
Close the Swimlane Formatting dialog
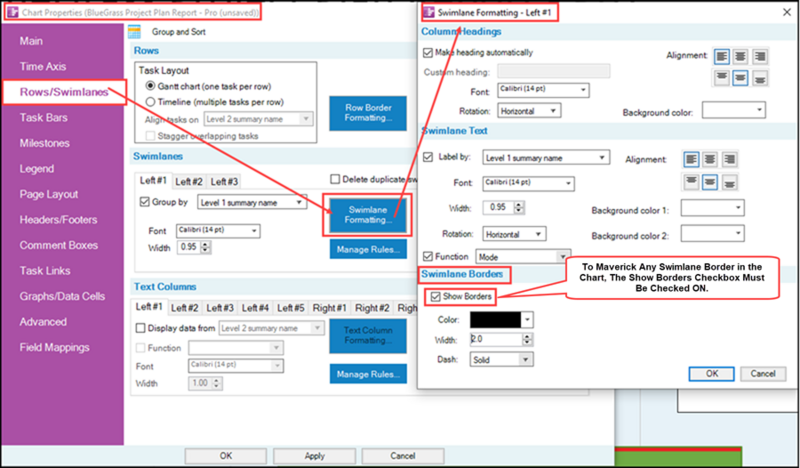click(787, 12)
